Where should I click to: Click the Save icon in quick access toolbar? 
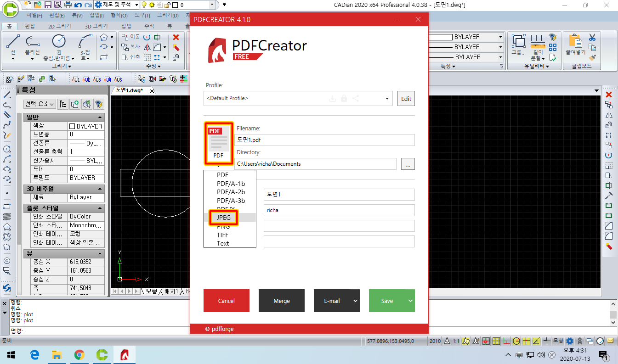48,5
